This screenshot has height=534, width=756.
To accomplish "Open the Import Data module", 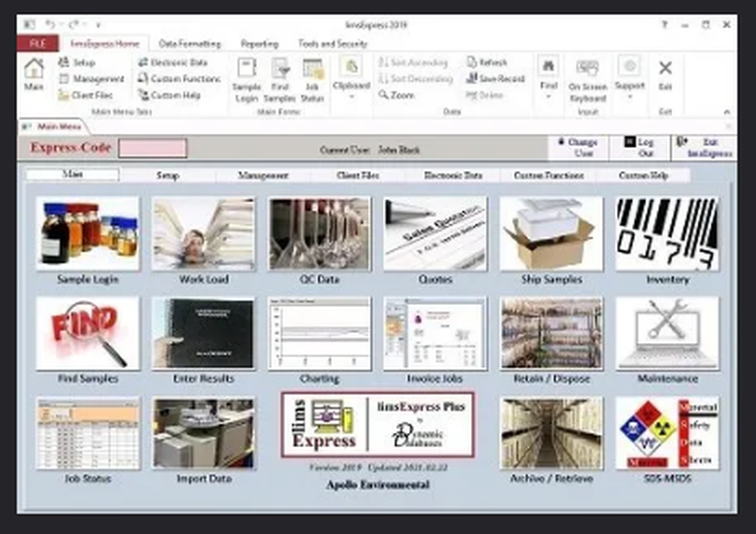I will click(x=203, y=434).
